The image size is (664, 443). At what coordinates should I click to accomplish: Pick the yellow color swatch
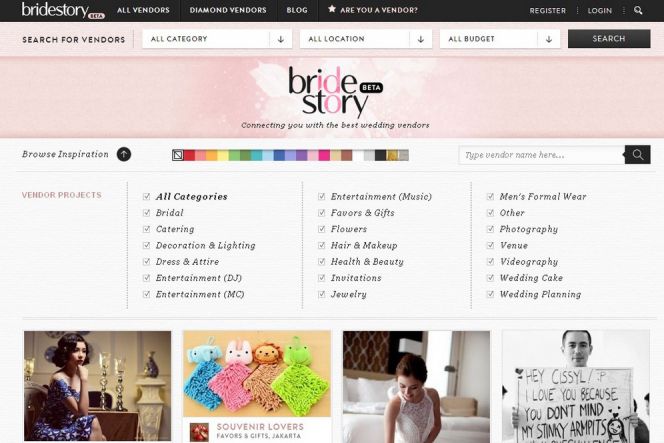click(223, 155)
